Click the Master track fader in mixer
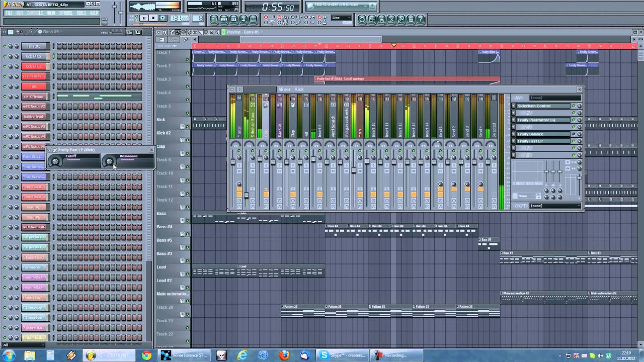The height and width of the screenshot is (362, 644). coord(233,162)
